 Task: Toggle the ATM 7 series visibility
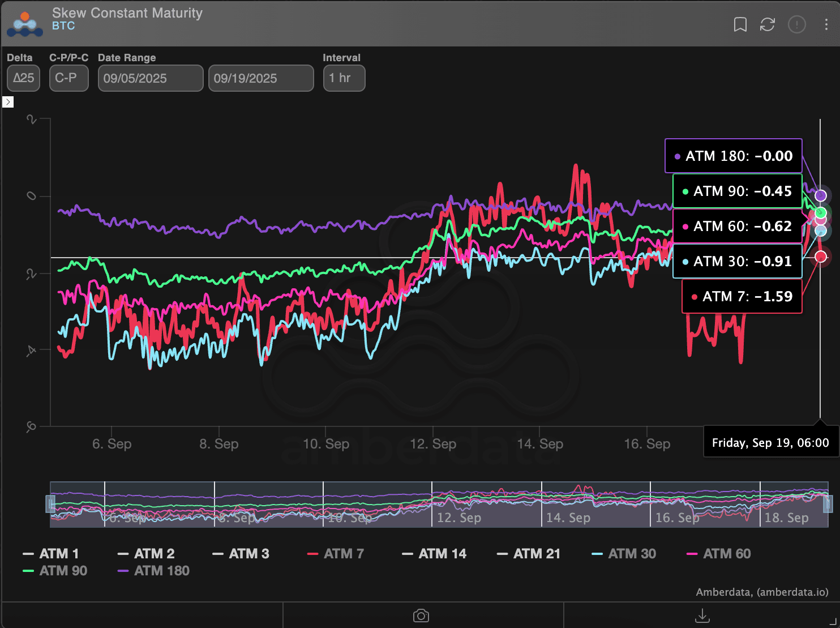(x=335, y=553)
